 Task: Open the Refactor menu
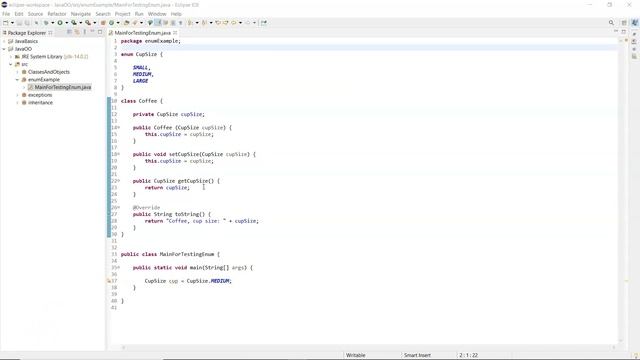pos(56,14)
